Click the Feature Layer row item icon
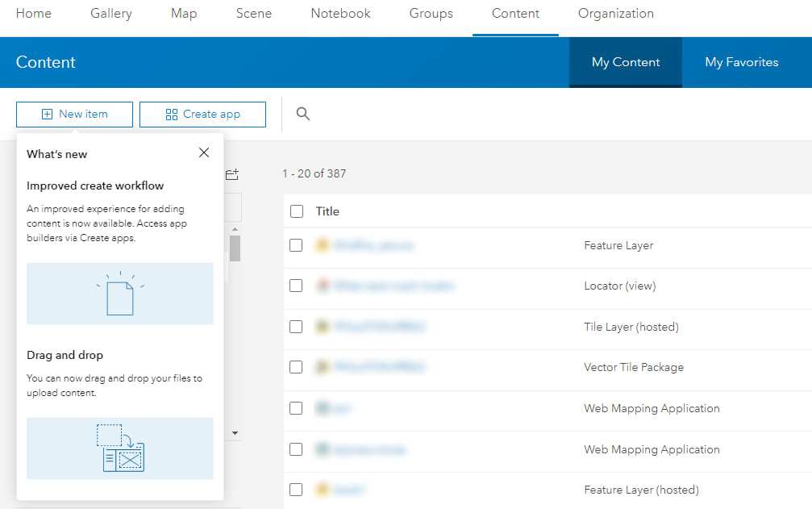Image resolution: width=812 pixels, height=509 pixels. tap(323, 245)
